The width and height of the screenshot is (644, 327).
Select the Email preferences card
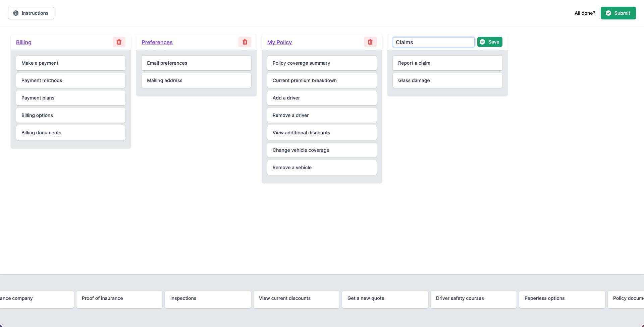pyautogui.click(x=196, y=63)
